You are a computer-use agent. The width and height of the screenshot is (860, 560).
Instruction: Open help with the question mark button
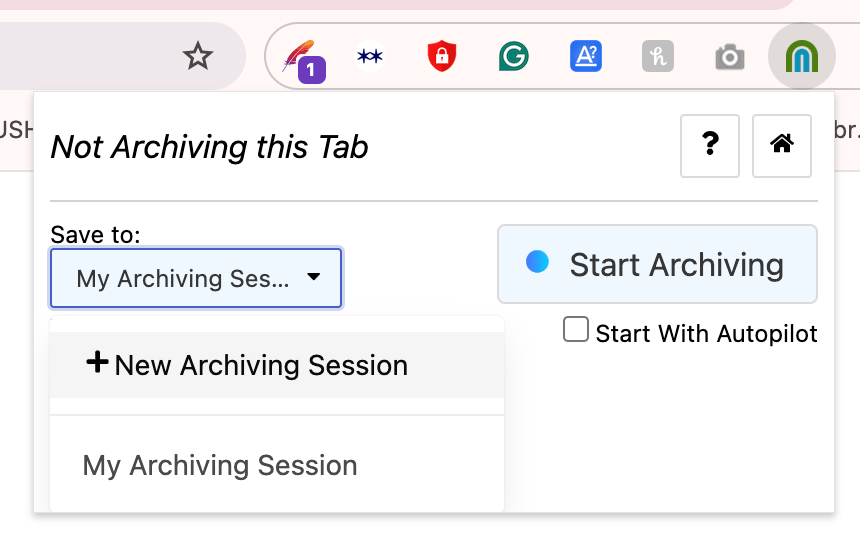point(710,146)
